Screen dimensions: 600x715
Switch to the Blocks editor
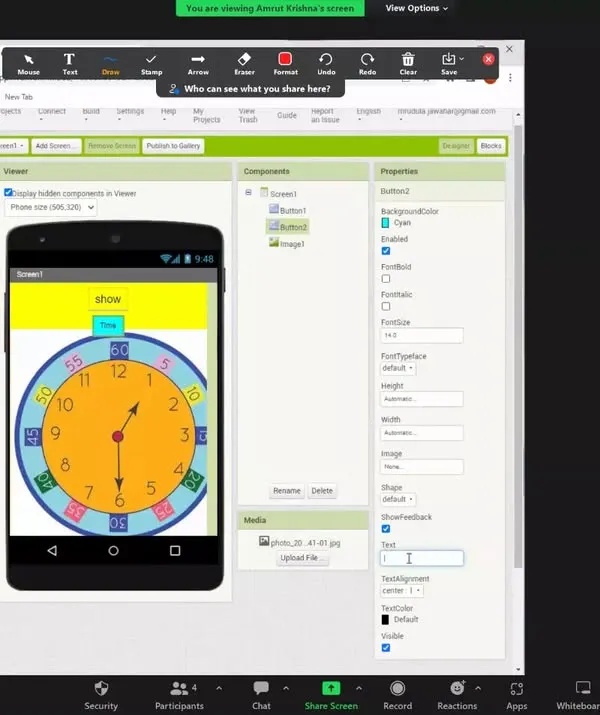click(x=491, y=146)
